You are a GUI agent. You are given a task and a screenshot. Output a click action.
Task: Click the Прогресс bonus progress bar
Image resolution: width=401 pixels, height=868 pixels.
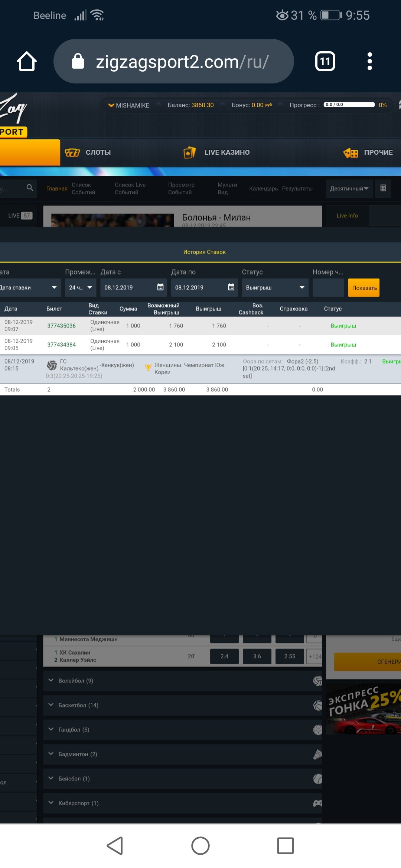349,105
